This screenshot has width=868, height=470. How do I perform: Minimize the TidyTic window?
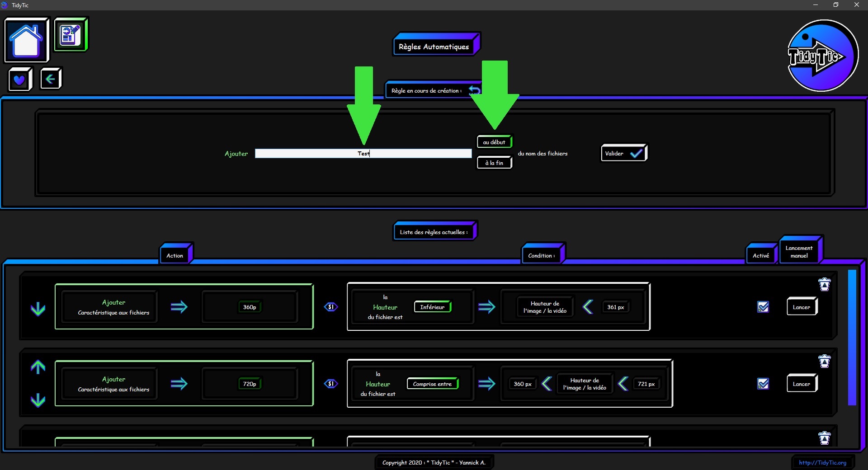coord(816,5)
